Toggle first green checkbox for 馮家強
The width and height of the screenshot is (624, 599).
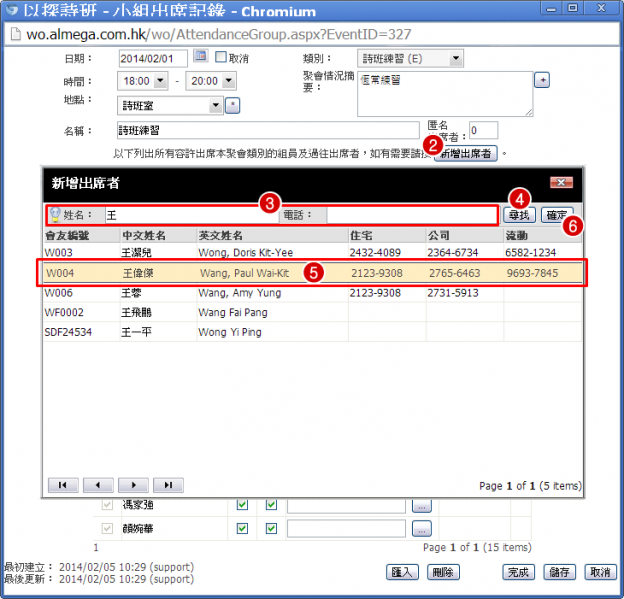(x=242, y=505)
